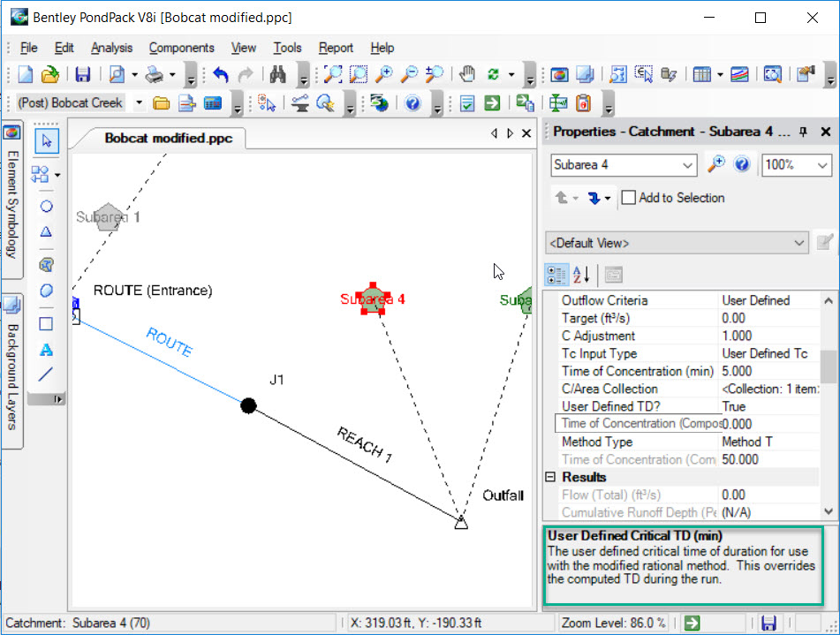Select the J1 junction node
This screenshot has height=635, width=840.
[248, 405]
